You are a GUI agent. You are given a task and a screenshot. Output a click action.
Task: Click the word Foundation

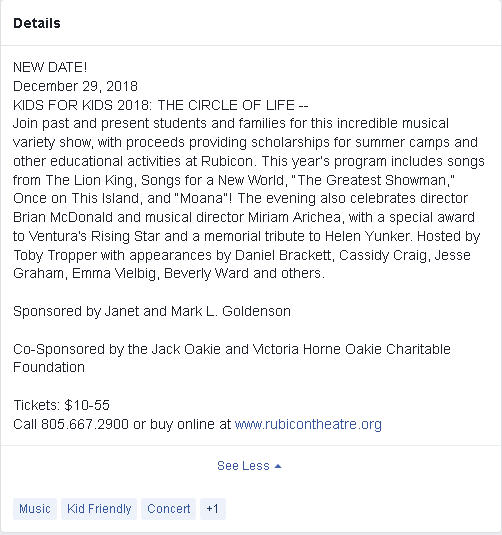pyautogui.click(x=49, y=367)
